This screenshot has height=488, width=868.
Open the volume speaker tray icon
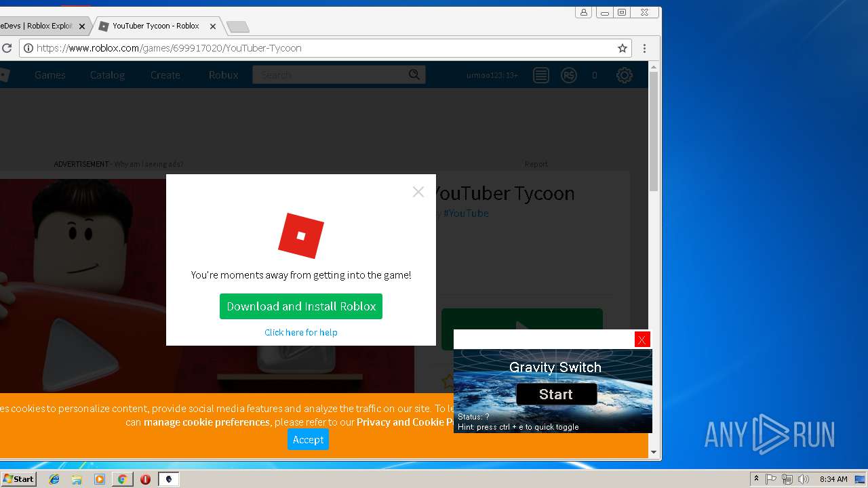tap(804, 479)
